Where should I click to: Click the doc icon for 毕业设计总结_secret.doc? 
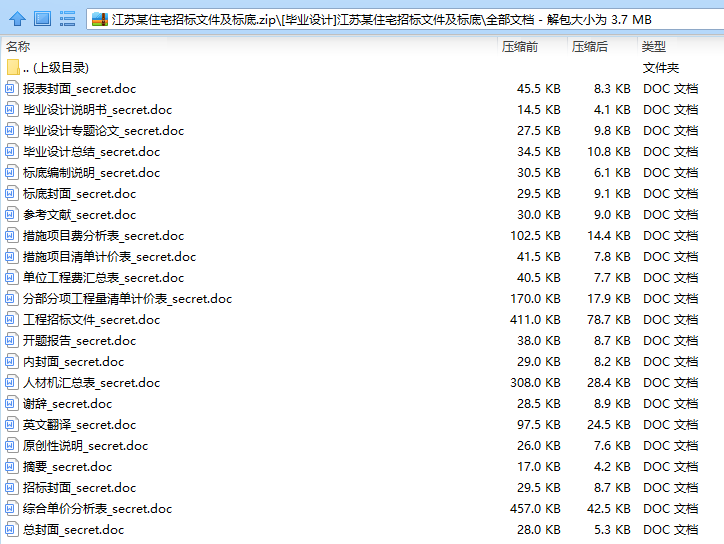12,151
